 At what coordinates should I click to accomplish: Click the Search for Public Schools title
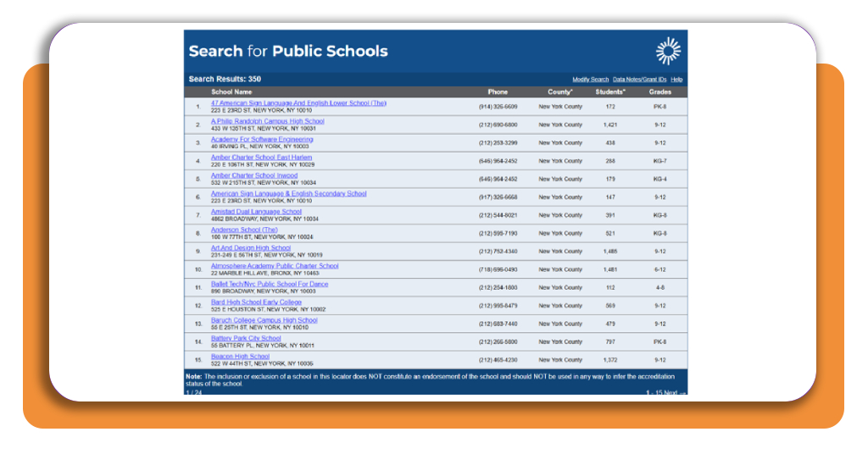coord(288,51)
